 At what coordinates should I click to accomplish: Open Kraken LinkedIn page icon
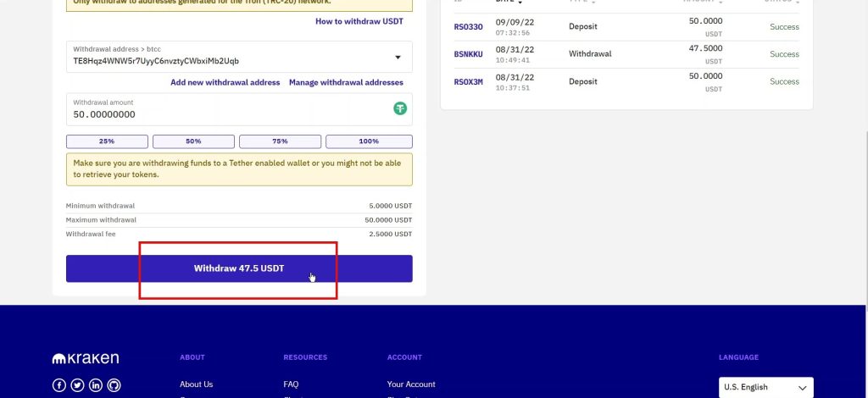click(x=96, y=385)
